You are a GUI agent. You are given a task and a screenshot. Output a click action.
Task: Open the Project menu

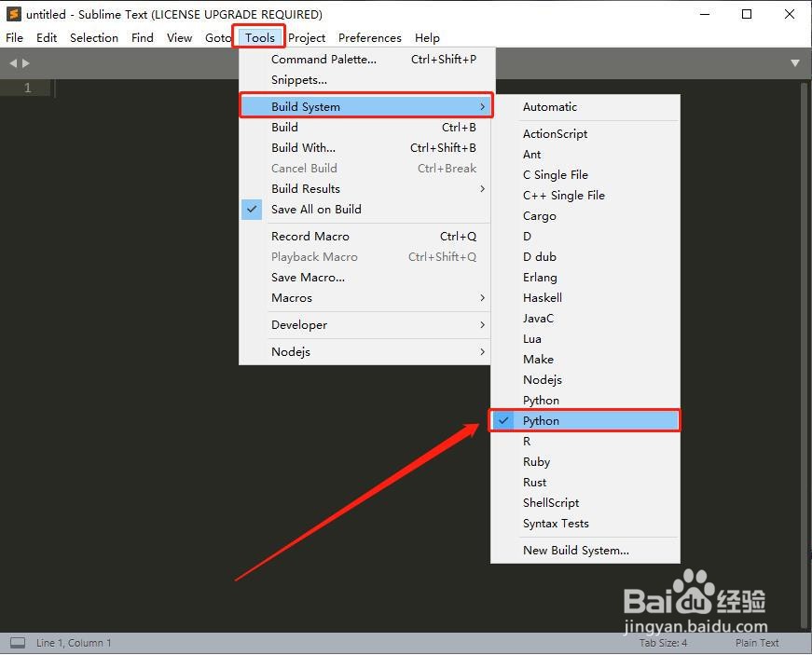[x=307, y=38]
